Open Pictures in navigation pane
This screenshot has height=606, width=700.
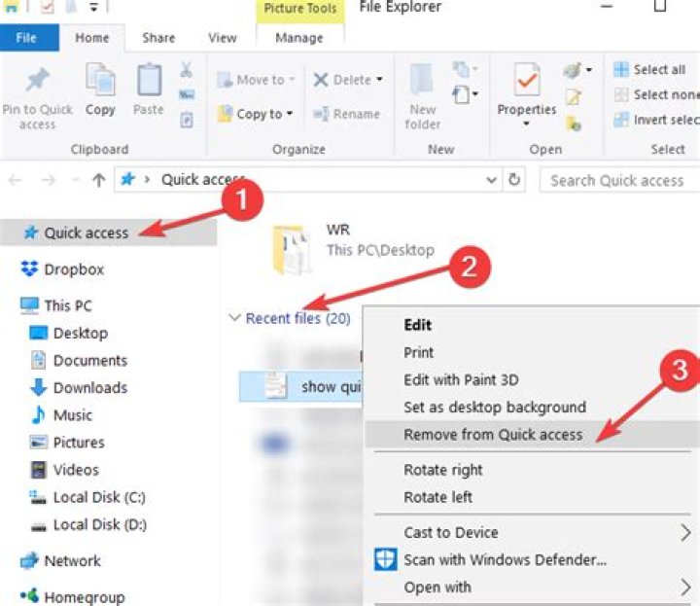[x=67, y=443]
